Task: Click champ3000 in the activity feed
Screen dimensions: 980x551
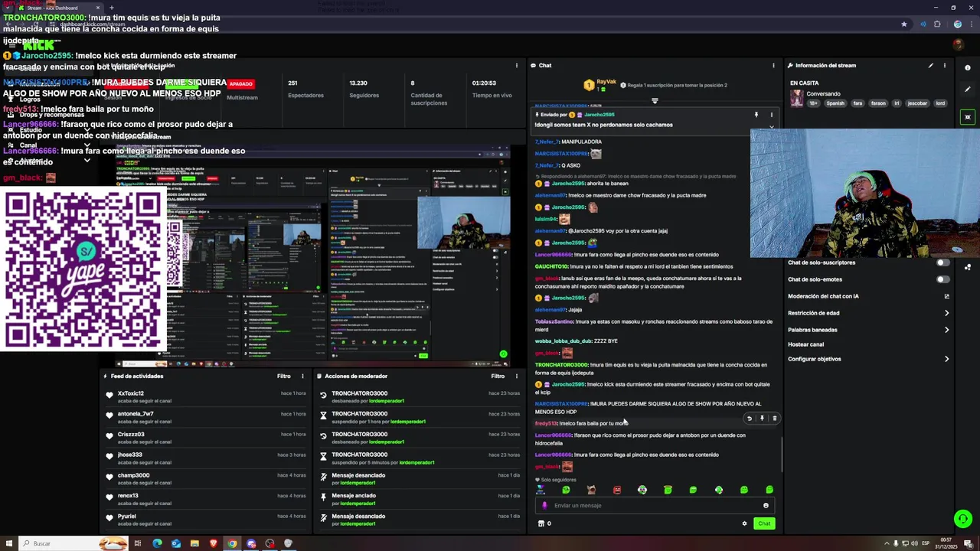Action: tap(133, 475)
